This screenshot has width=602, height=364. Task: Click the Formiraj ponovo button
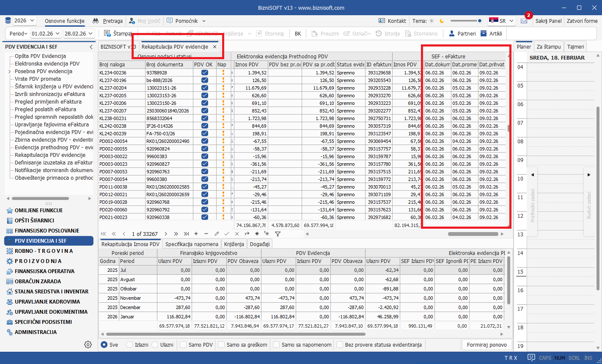pos(487,345)
